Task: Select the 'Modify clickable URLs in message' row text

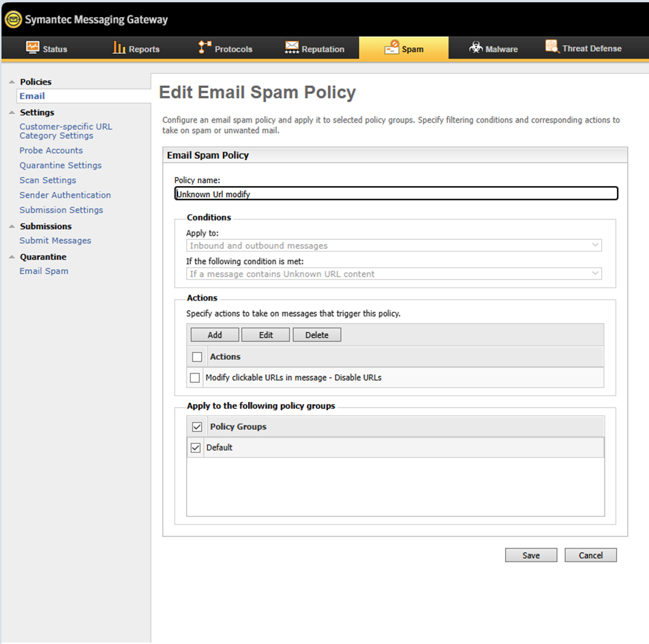Action: point(293,378)
